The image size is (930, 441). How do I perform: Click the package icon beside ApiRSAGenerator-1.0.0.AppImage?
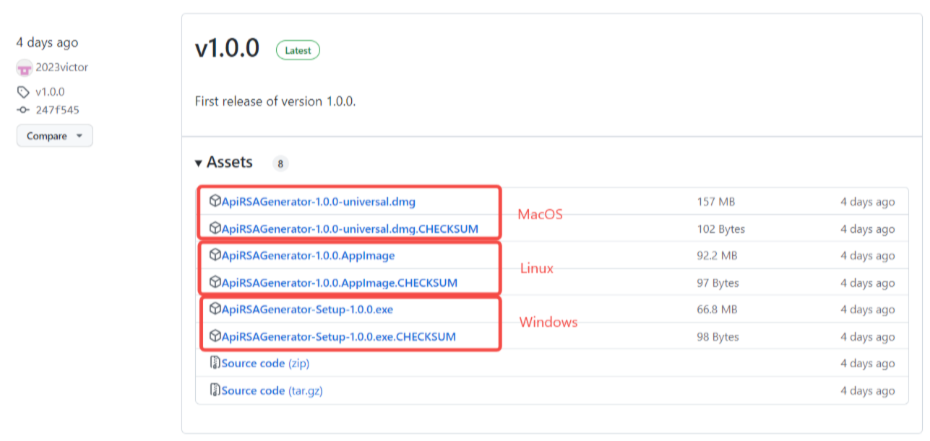tap(215, 256)
